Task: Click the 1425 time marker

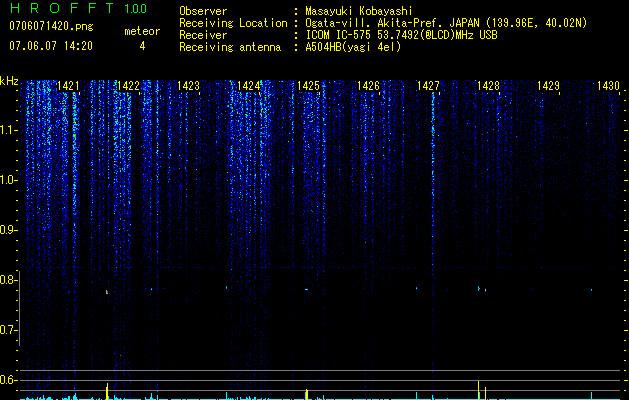Action: (x=308, y=86)
